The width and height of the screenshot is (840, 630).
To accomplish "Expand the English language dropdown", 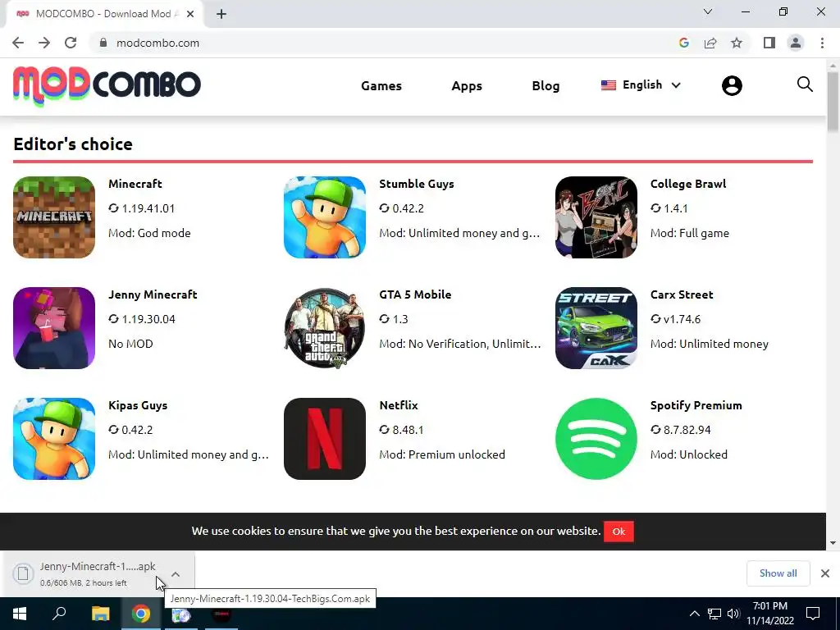I will pos(641,85).
